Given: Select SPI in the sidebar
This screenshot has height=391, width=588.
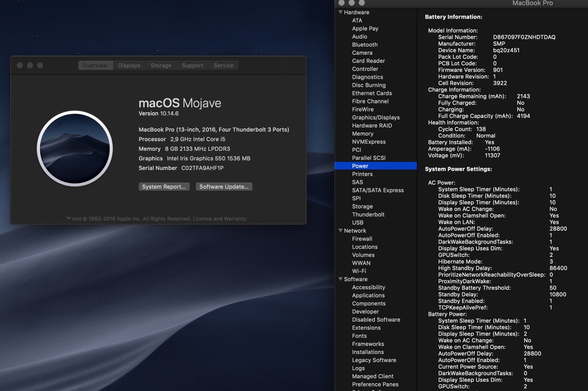Looking at the screenshot, I should 356,198.
